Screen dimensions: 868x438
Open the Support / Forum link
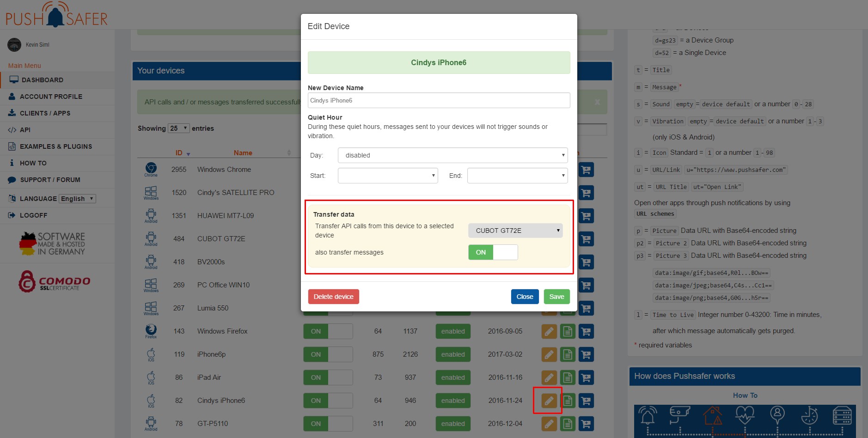click(57, 180)
